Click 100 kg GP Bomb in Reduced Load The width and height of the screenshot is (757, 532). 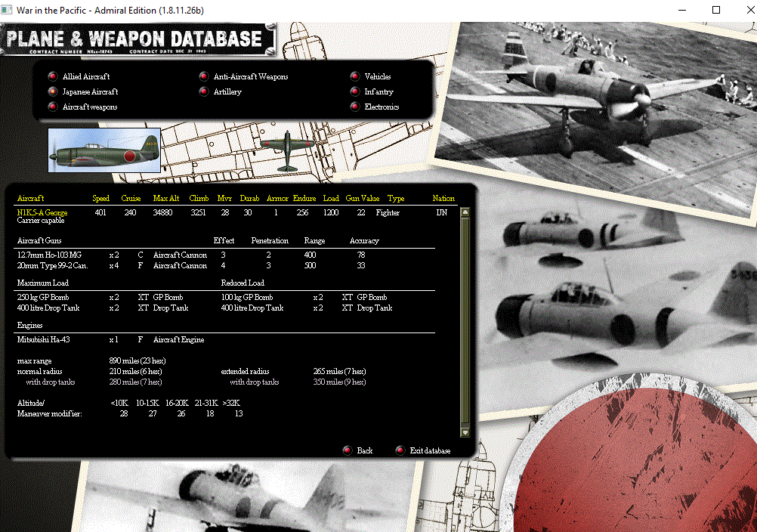tap(247, 297)
